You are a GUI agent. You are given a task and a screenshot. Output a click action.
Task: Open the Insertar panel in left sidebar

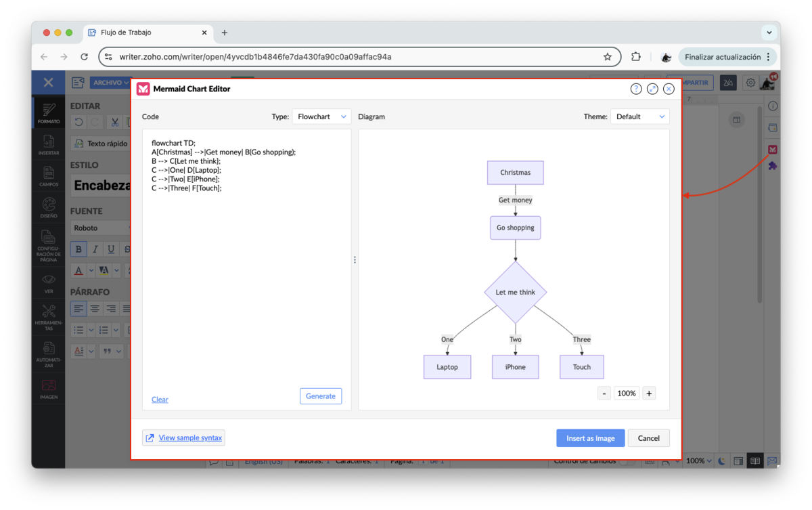[49, 144]
